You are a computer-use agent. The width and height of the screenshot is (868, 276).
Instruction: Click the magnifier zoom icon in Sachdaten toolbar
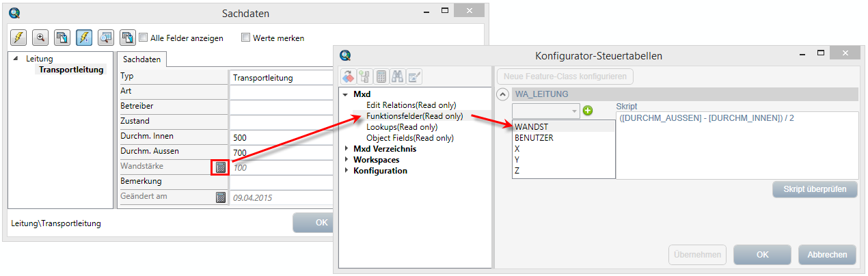[x=40, y=38]
